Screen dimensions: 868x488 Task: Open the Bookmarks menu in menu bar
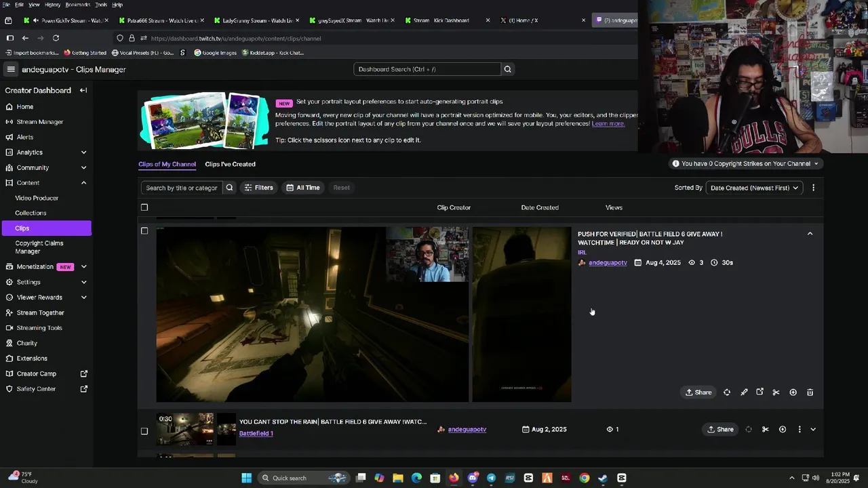pyautogui.click(x=77, y=5)
